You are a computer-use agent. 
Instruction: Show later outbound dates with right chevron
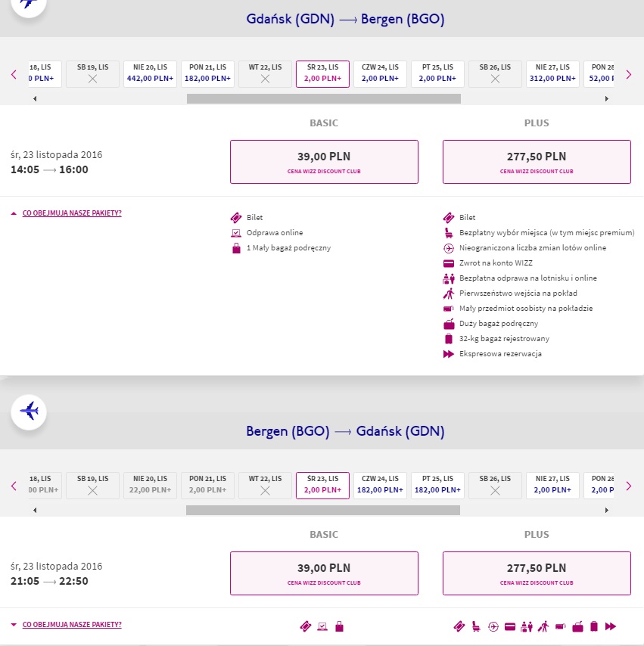(x=629, y=75)
